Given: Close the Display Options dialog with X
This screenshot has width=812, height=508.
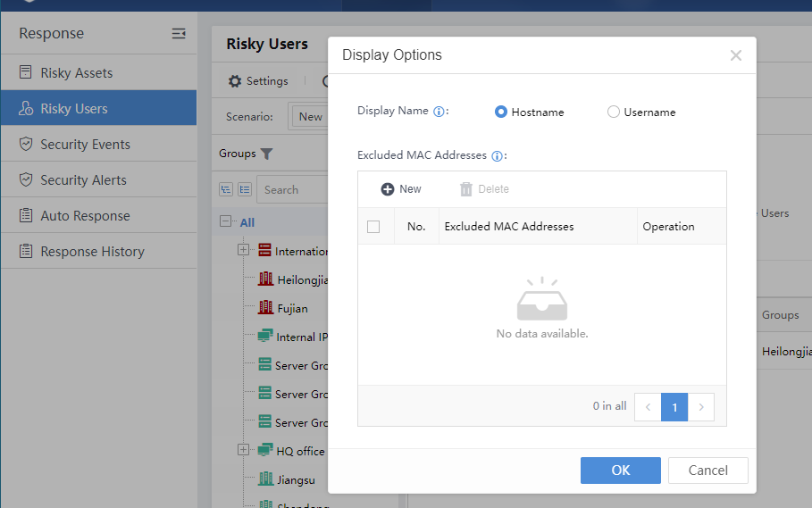Looking at the screenshot, I should pos(735,55).
